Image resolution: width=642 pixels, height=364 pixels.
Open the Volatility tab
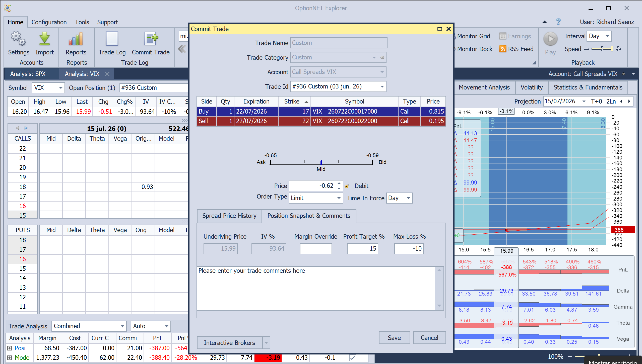point(532,87)
